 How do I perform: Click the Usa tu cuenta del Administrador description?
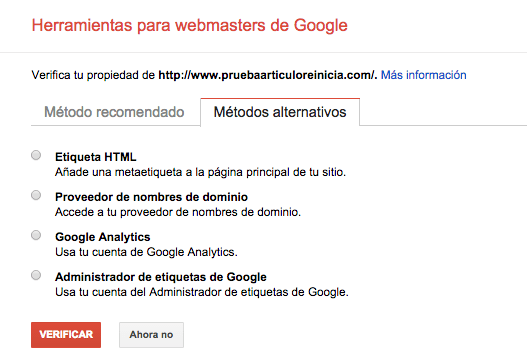click(202, 292)
